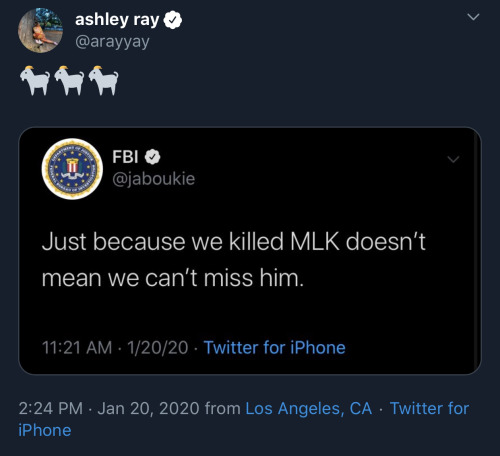Click the second goat emoji
The image size is (500, 456).
click(x=69, y=80)
